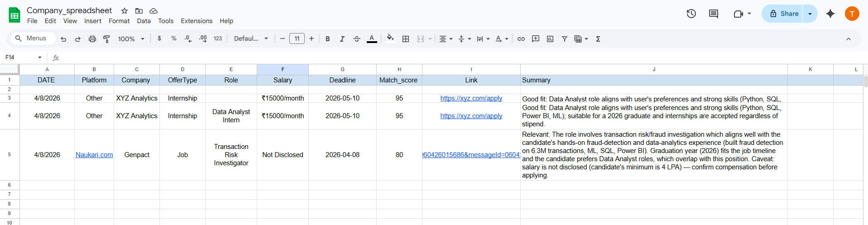Toggle italic formatting

click(342, 39)
